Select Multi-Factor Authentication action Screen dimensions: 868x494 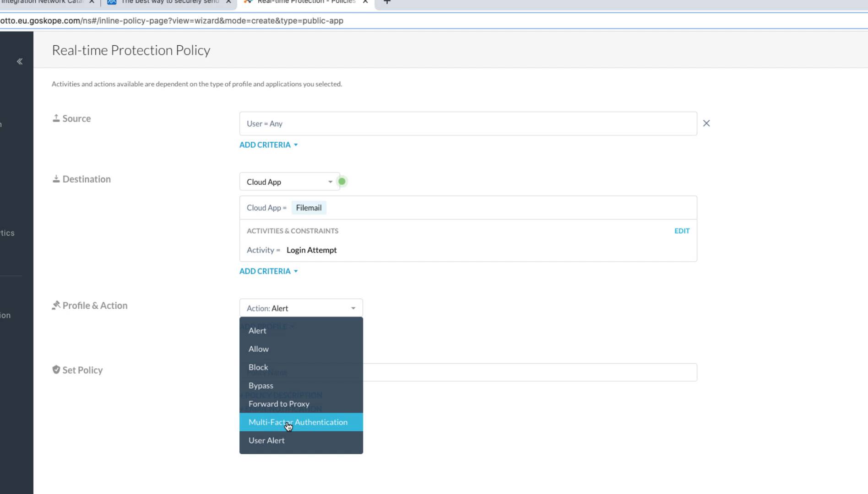point(298,422)
